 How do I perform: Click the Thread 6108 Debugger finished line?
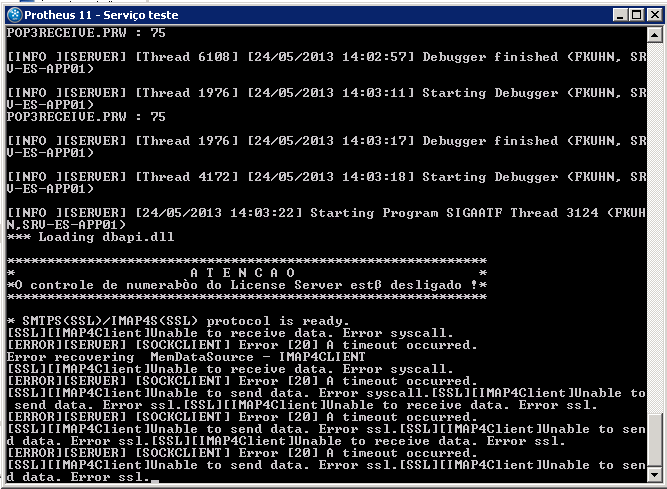pyautogui.click(x=326, y=63)
